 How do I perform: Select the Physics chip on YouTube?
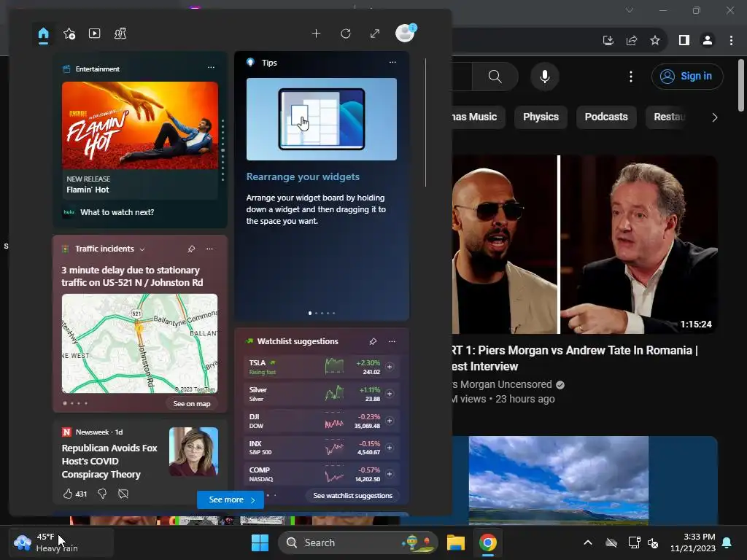(x=541, y=117)
